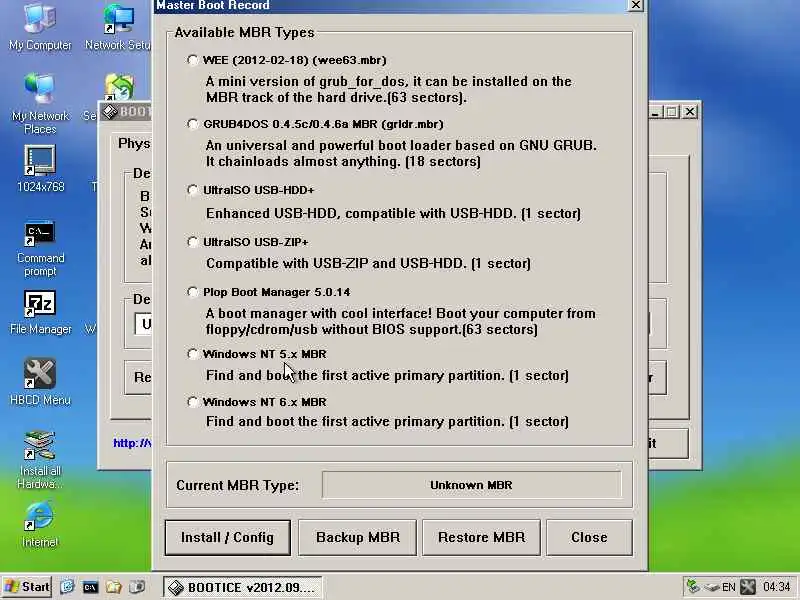800x600 pixels.
Task: Click the Start button on taskbar
Action: point(27,587)
